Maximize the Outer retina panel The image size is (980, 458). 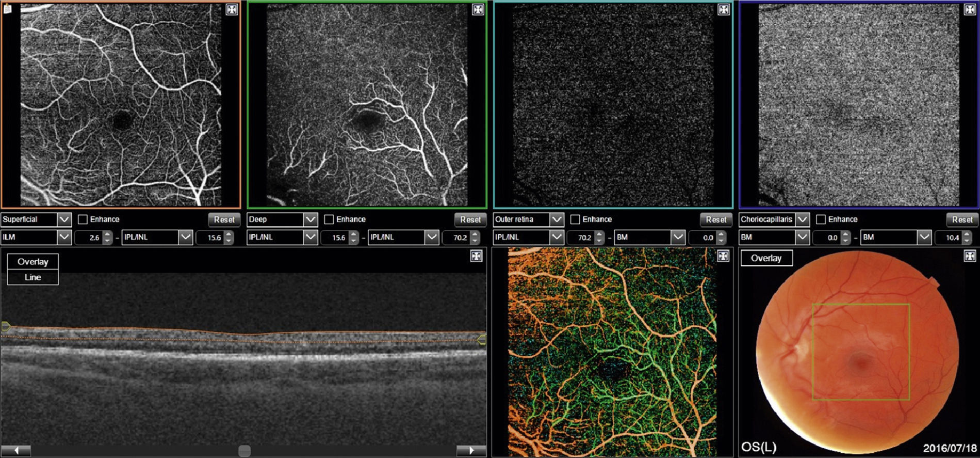coord(724,9)
